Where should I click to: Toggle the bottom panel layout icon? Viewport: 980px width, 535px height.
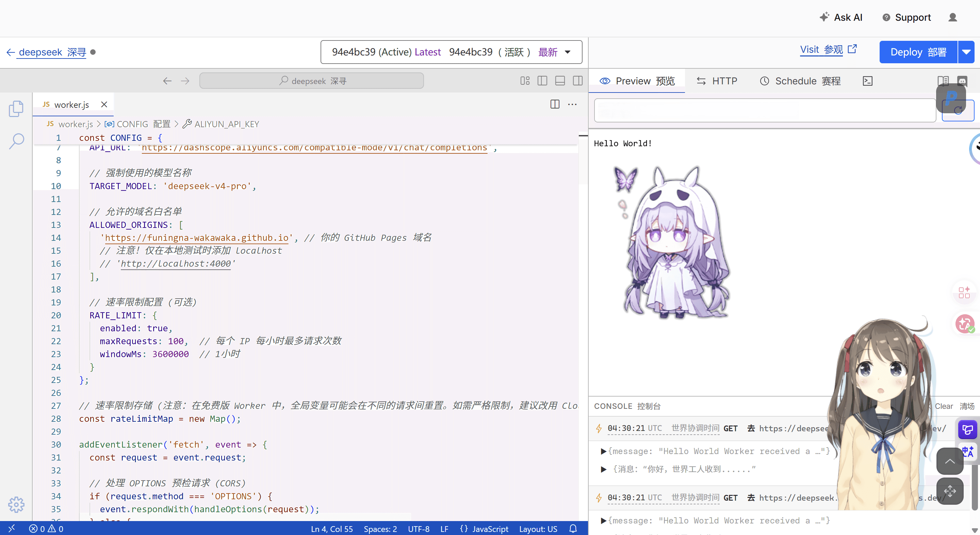(x=560, y=81)
